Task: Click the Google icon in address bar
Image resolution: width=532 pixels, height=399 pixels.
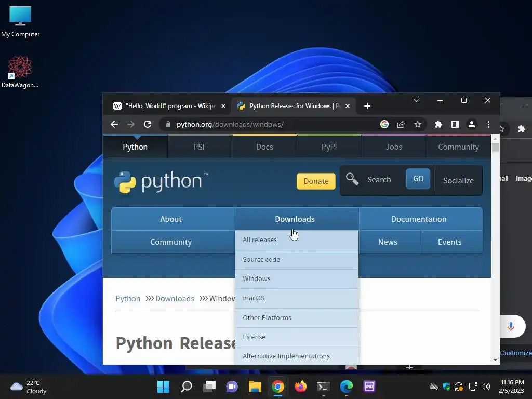Action: [384, 125]
